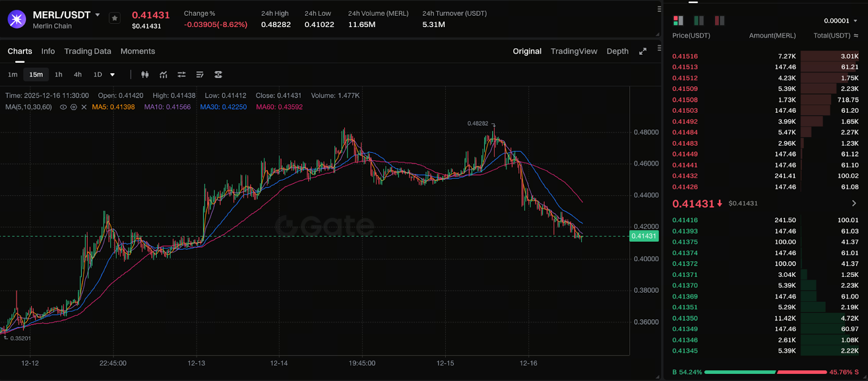Click the green buy ratio bar 54.24%
The image size is (868, 381).
point(740,372)
